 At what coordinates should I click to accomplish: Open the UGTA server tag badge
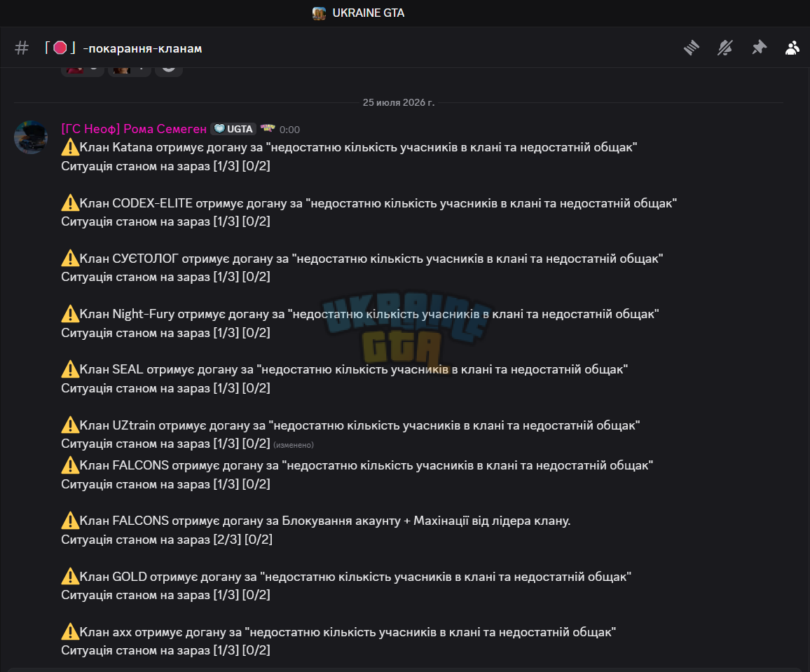click(233, 129)
